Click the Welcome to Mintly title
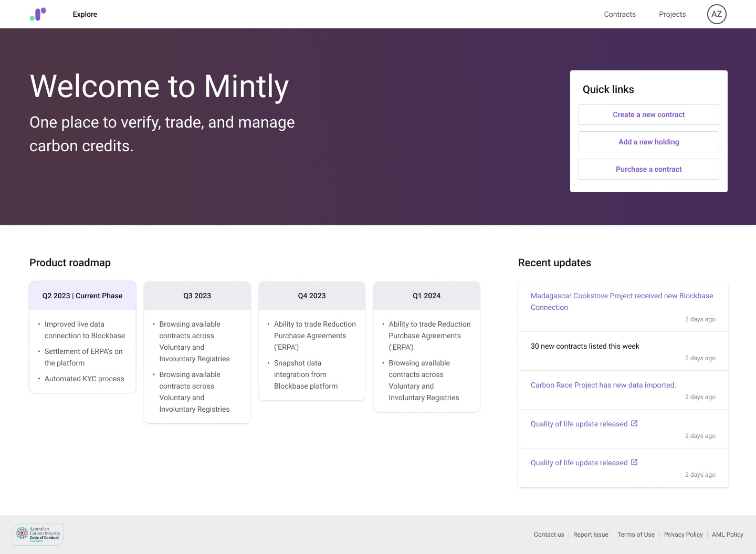 (x=159, y=86)
